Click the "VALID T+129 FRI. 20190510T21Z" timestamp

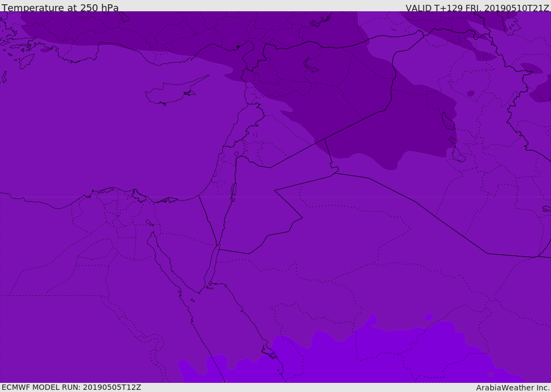[477, 8]
